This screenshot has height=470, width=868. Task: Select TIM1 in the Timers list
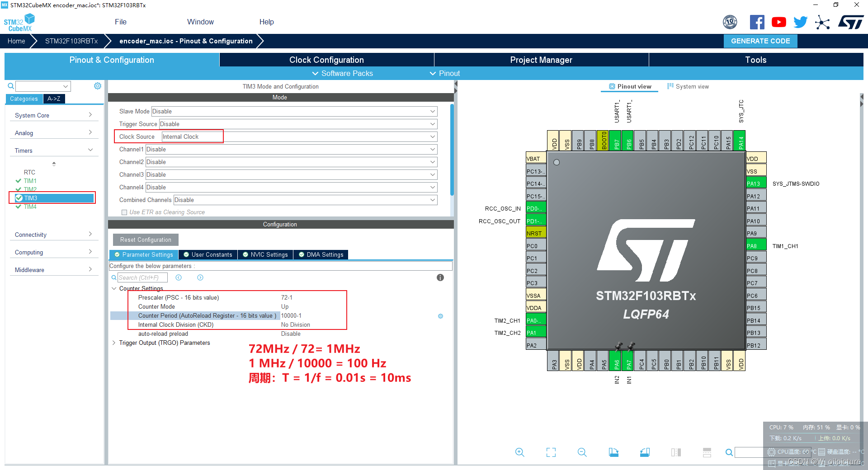30,181
